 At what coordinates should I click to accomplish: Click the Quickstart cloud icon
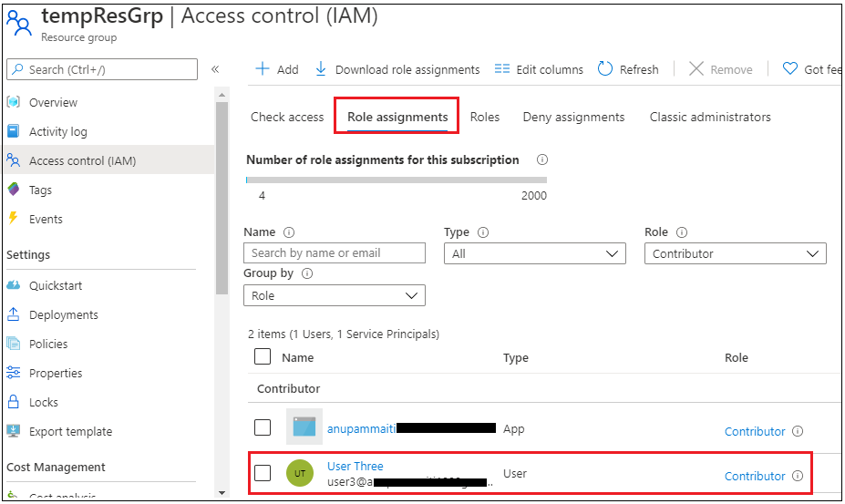tap(14, 285)
